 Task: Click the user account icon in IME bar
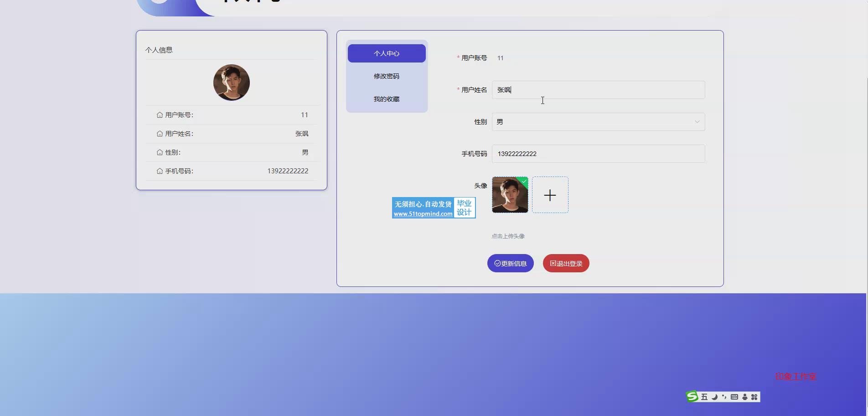pyautogui.click(x=744, y=397)
